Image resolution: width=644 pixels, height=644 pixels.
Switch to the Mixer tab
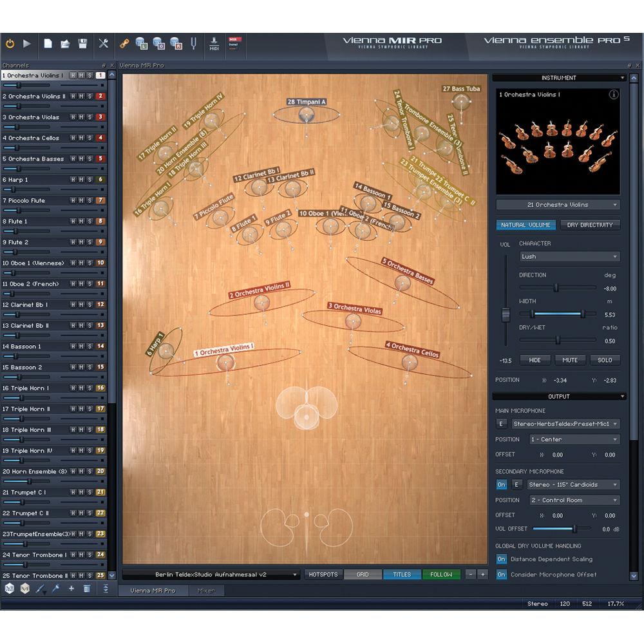click(x=206, y=591)
